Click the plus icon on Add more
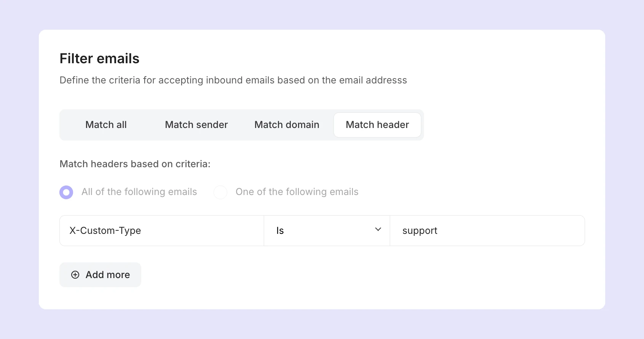This screenshot has height=339, width=644. pos(75,275)
